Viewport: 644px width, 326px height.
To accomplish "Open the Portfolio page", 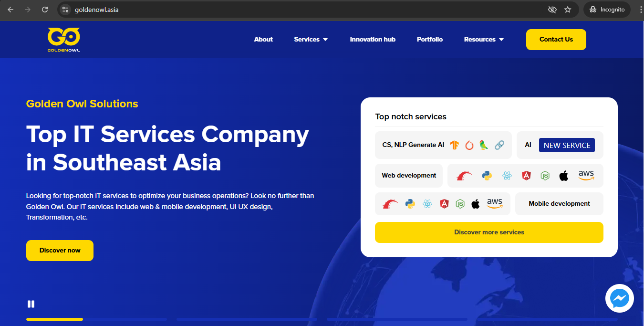I will tap(430, 40).
